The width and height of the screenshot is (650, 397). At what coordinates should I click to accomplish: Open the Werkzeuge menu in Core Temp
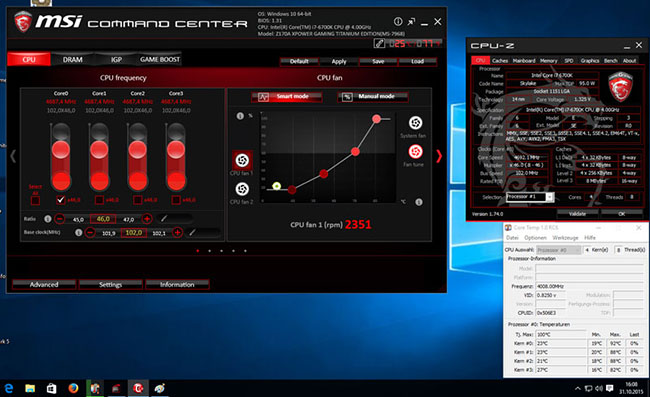pyautogui.click(x=565, y=238)
